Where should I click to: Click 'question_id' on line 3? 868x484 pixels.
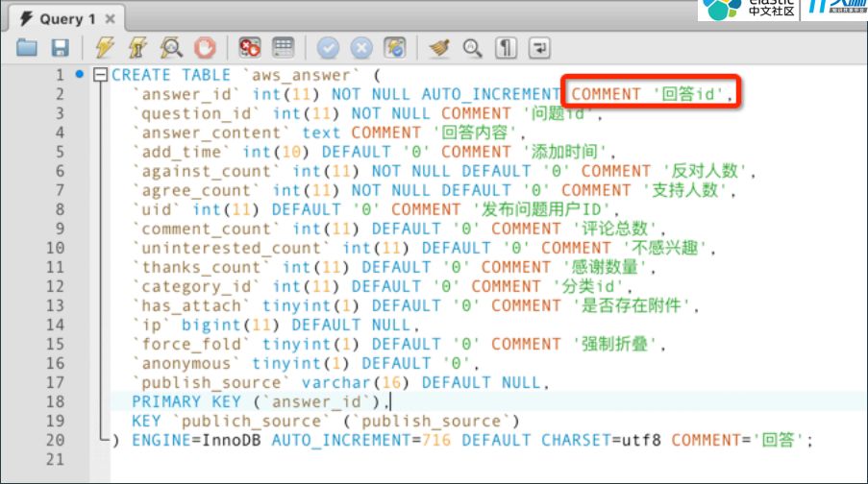196,114
